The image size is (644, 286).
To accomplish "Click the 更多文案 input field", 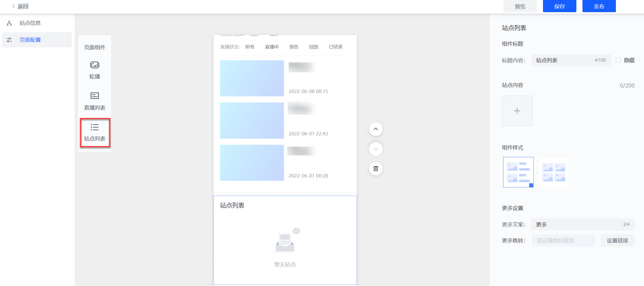I will point(583,224).
